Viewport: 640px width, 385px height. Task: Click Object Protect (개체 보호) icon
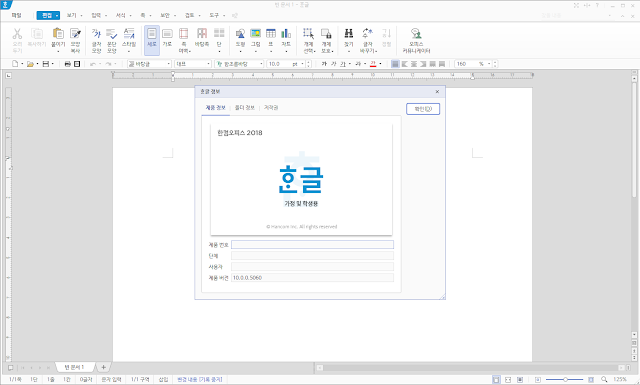click(326, 33)
